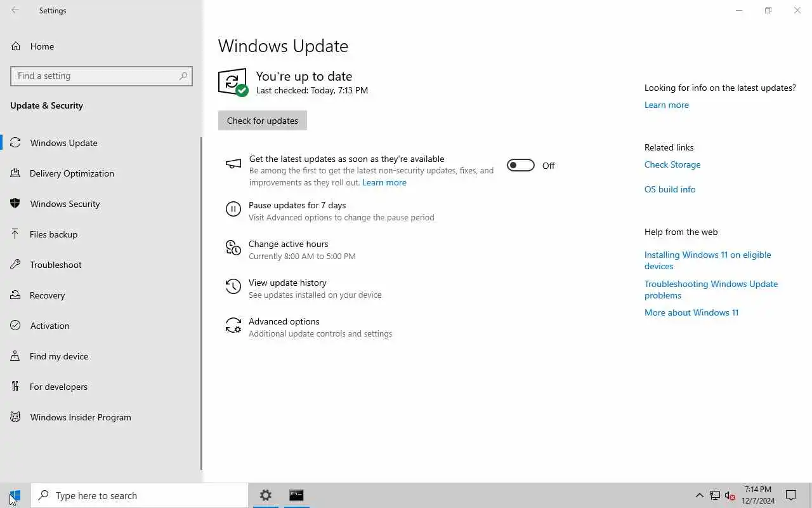The height and width of the screenshot is (508, 812).
Task: Click the Windows Security shield icon
Action: [x=16, y=204]
